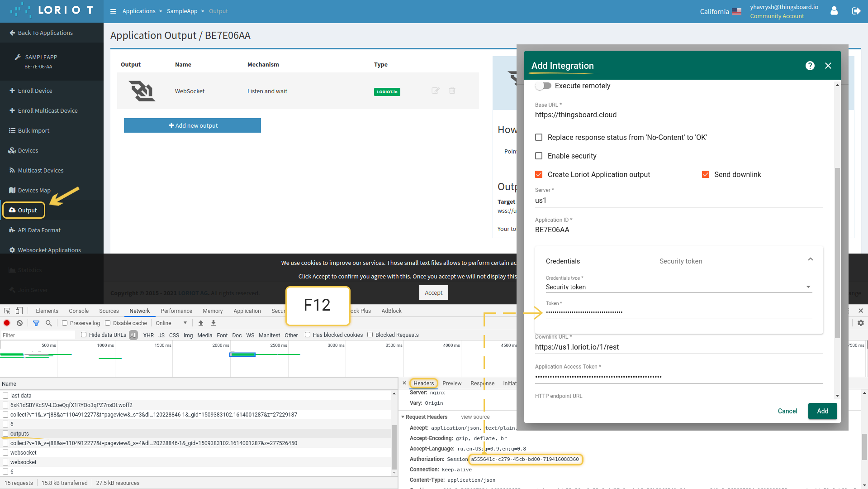The image size is (868, 489).
Task: Click the help icon in Add Integration header
Action: point(810,66)
